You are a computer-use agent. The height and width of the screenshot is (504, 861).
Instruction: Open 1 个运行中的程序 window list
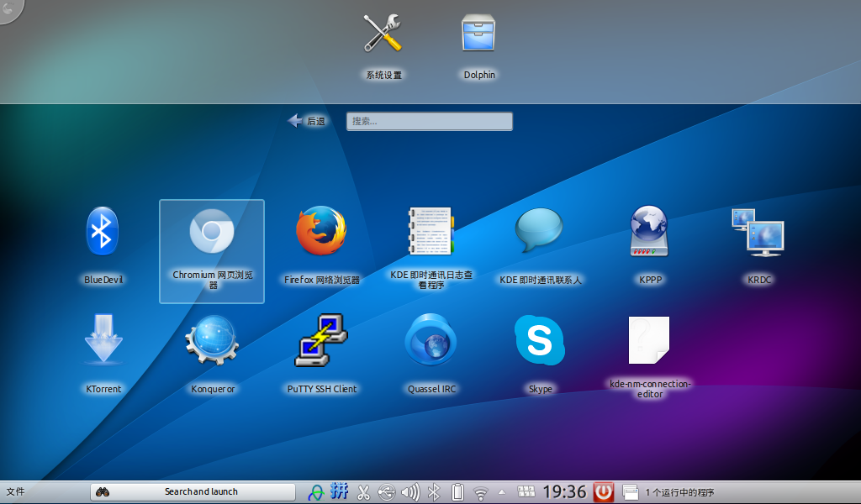tap(668, 492)
